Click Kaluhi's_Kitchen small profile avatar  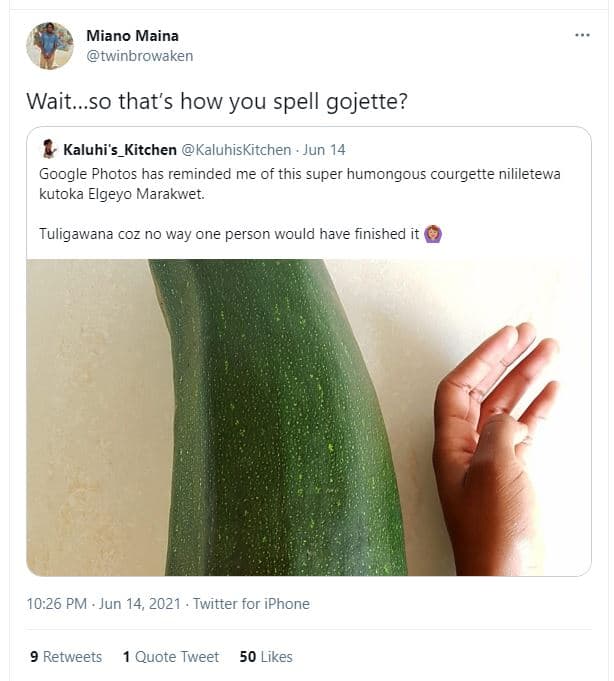[48, 150]
